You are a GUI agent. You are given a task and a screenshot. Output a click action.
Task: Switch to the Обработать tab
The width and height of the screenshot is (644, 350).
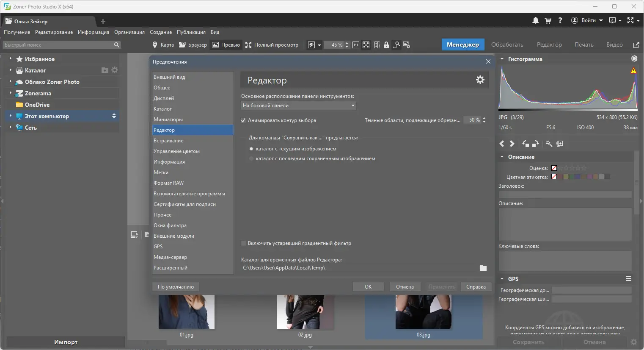coord(507,44)
